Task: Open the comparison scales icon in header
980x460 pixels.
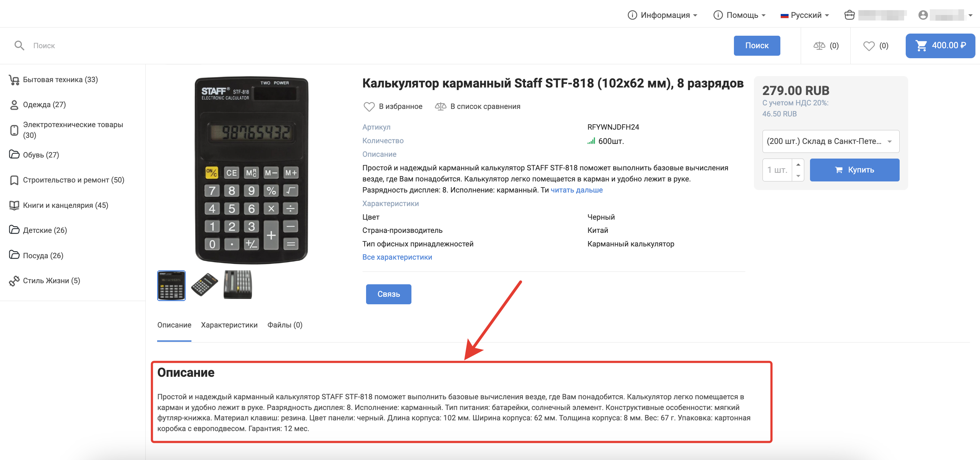Action: coord(819,46)
